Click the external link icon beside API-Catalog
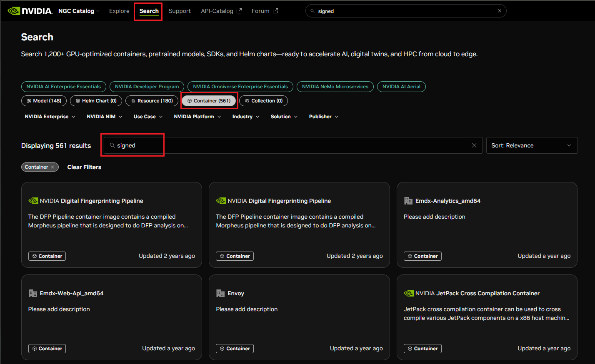This screenshot has height=364, width=595. (239, 11)
